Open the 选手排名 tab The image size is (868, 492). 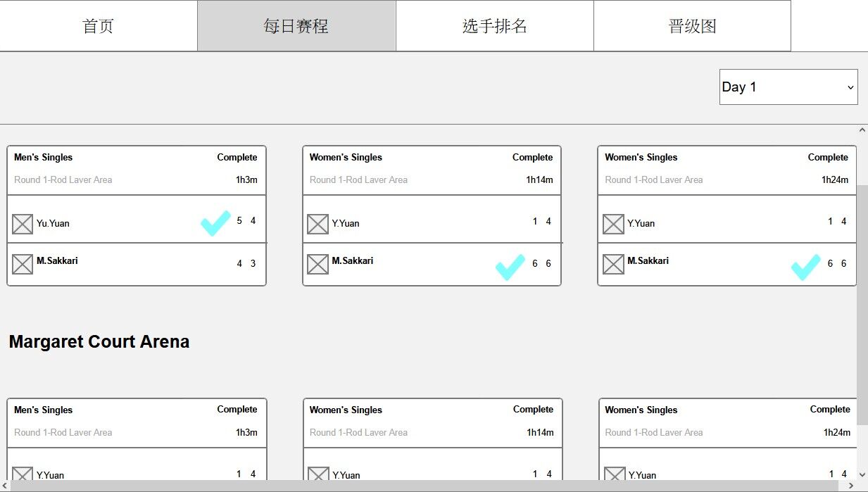(x=495, y=26)
